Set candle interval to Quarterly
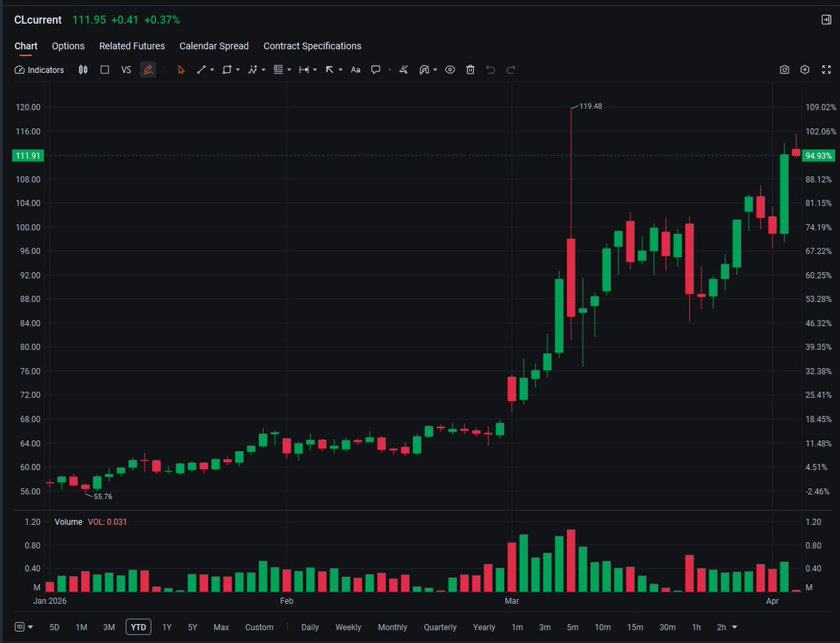Viewport: 840px width, 643px height. [x=440, y=627]
